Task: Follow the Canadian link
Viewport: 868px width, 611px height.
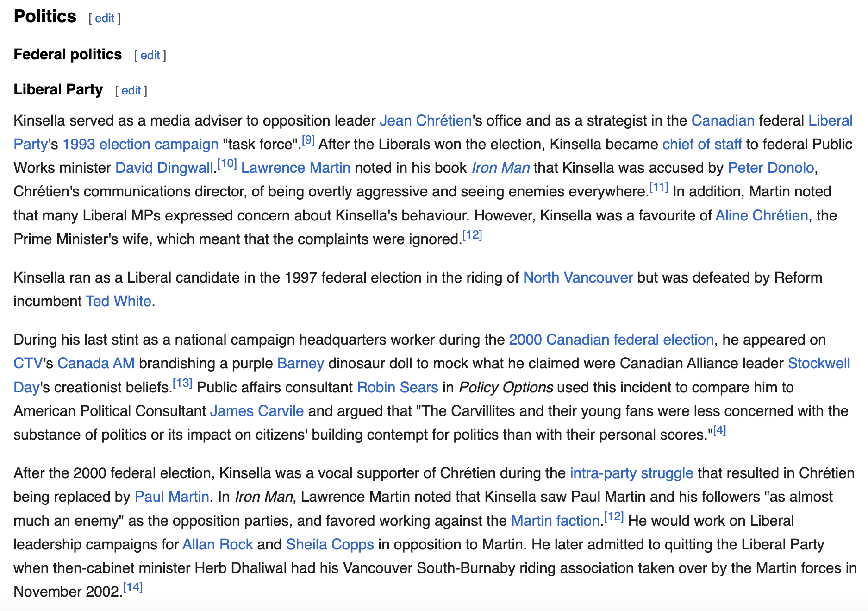Action: (x=723, y=120)
